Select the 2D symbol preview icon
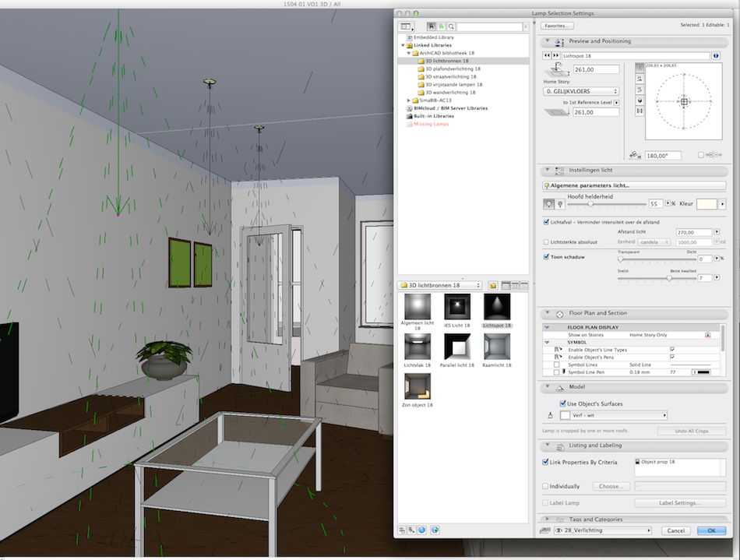 [x=640, y=68]
